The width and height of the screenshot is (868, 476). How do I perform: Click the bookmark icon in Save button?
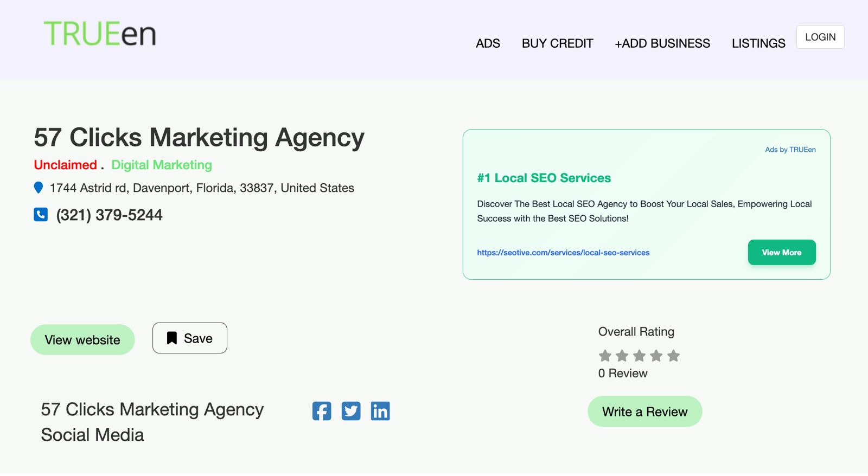(172, 338)
